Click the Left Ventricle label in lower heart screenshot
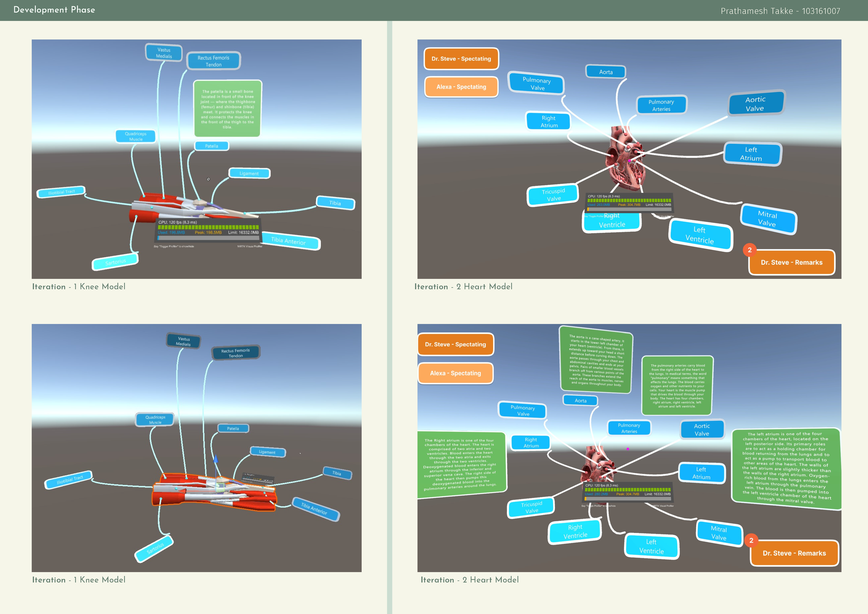 (652, 546)
